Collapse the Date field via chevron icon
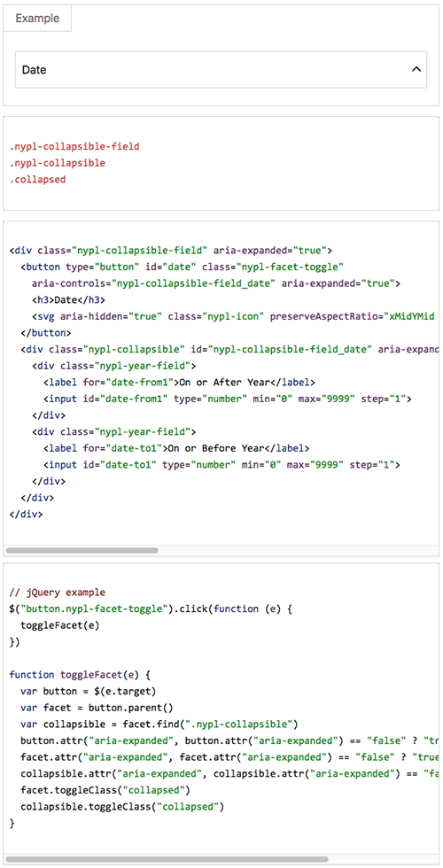The image size is (443, 868). pyautogui.click(x=416, y=70)
